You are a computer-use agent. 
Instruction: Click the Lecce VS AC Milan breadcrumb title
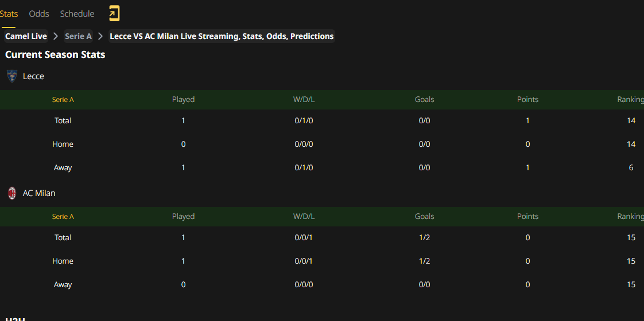222,36
